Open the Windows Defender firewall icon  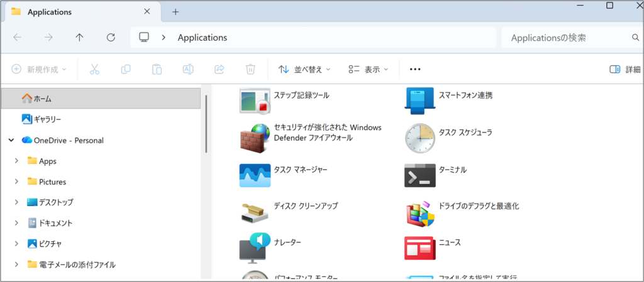[255, 138]
